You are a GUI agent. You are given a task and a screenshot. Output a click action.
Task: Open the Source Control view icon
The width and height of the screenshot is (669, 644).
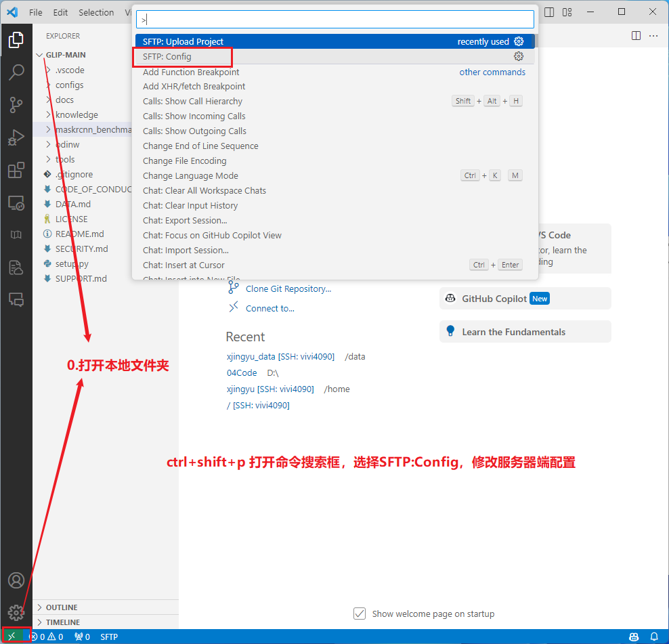[16, 104]
